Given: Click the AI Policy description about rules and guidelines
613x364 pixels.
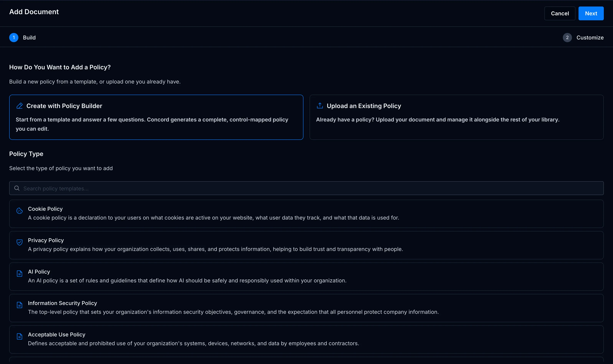Looking at the screenshot, I should point(187,280).
